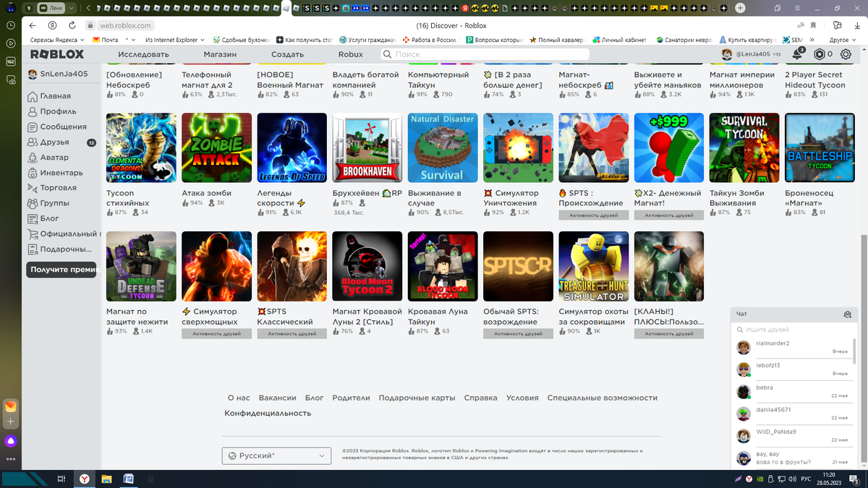
Task: Open the Исследовать navigation tab
Action: coord(143,54)
